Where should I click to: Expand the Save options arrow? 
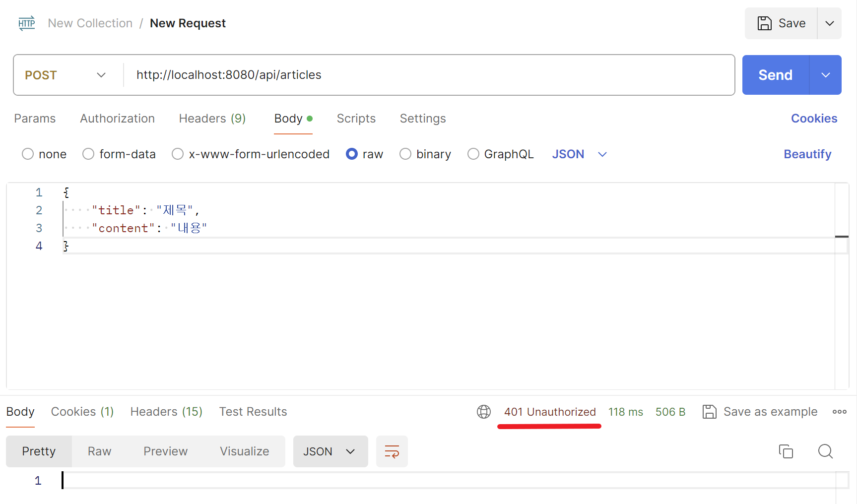click(830, 23)
